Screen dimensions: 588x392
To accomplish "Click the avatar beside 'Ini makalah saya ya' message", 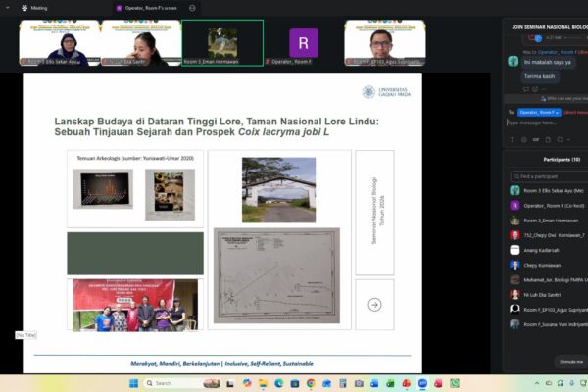I will [x=513, y=61].
